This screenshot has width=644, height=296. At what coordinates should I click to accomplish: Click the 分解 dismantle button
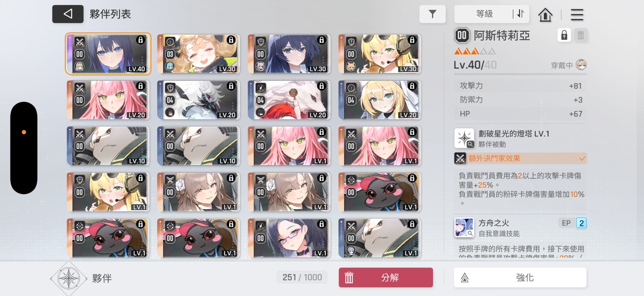[x=386, y=278]
